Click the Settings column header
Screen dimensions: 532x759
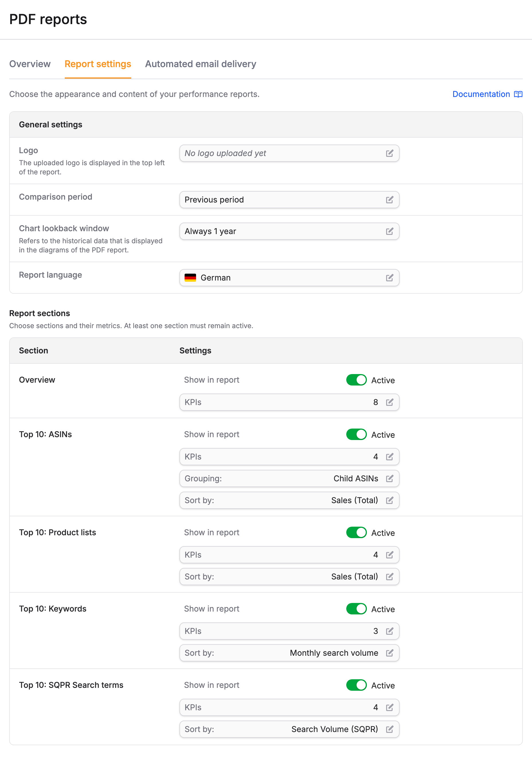(195, 351)
